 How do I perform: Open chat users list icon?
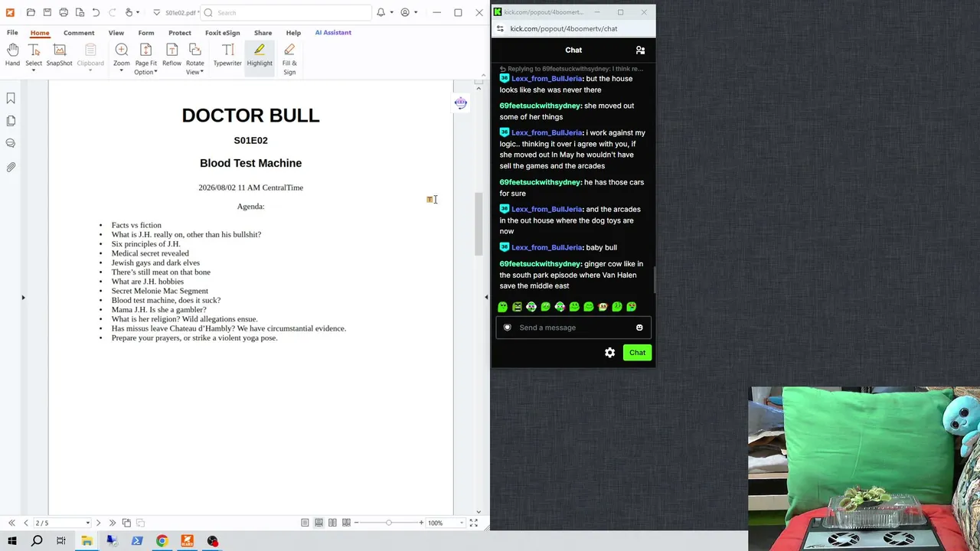click(640, 50)
